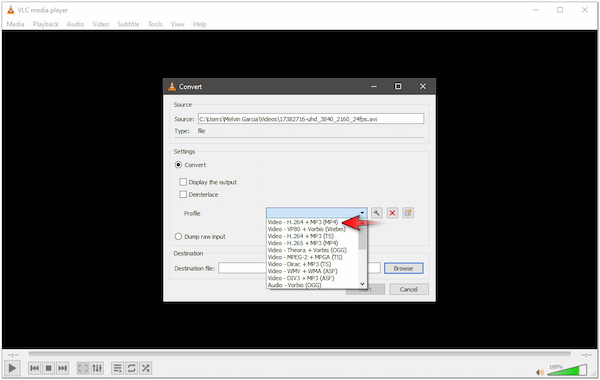Viewport: 600px width, 380px height.
Task: Toggle the playlist view icon
Action: 118,368
